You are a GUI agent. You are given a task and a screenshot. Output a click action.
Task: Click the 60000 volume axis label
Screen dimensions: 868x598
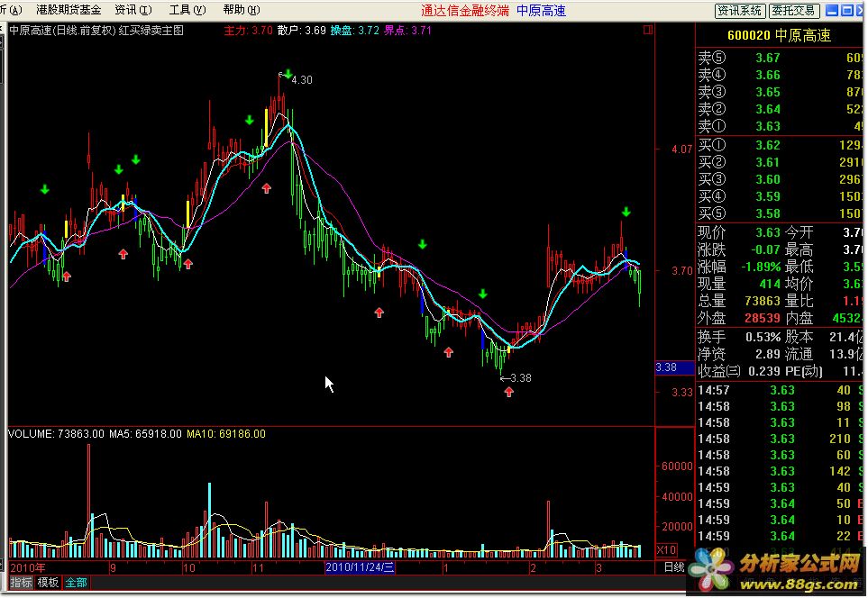pyautogui.click(x=677, y=467)
